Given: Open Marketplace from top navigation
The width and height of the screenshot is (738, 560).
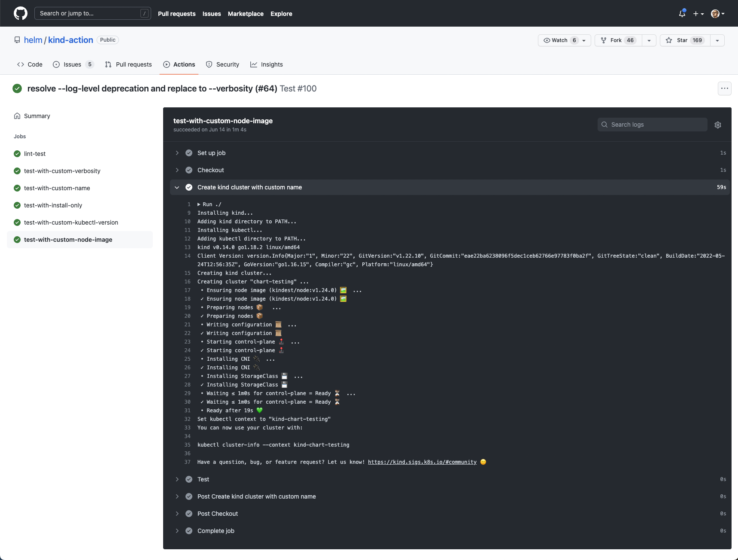Looking at the screenshot, I should pos(246,13).
